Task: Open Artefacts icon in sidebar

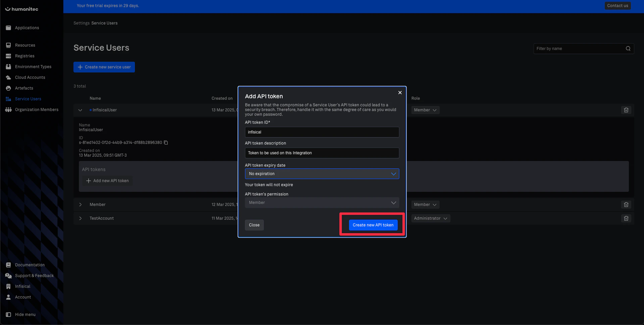Action: click(8, 88)
